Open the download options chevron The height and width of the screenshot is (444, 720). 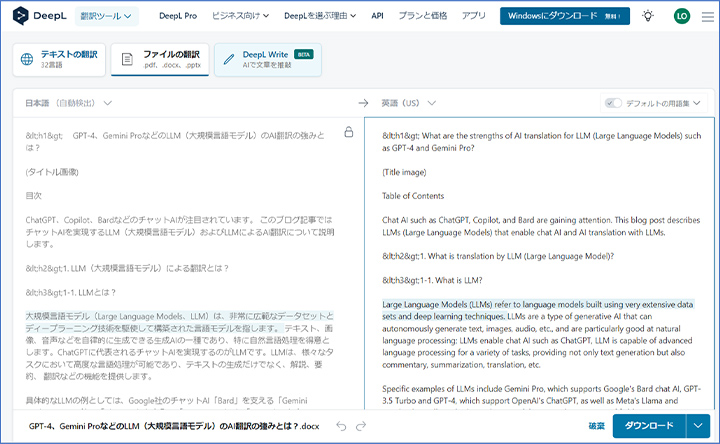(698, 426)
